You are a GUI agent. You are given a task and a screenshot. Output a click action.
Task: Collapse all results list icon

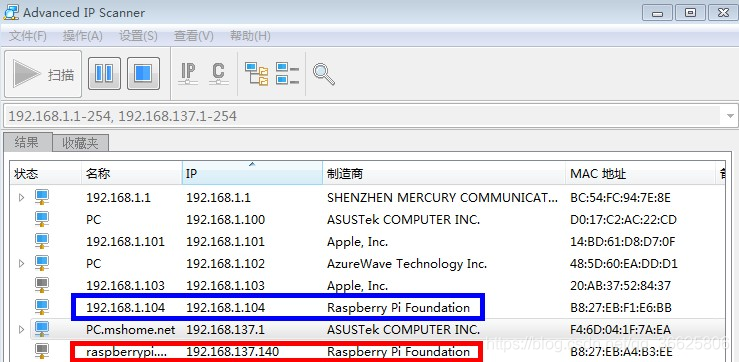[287, 74]
